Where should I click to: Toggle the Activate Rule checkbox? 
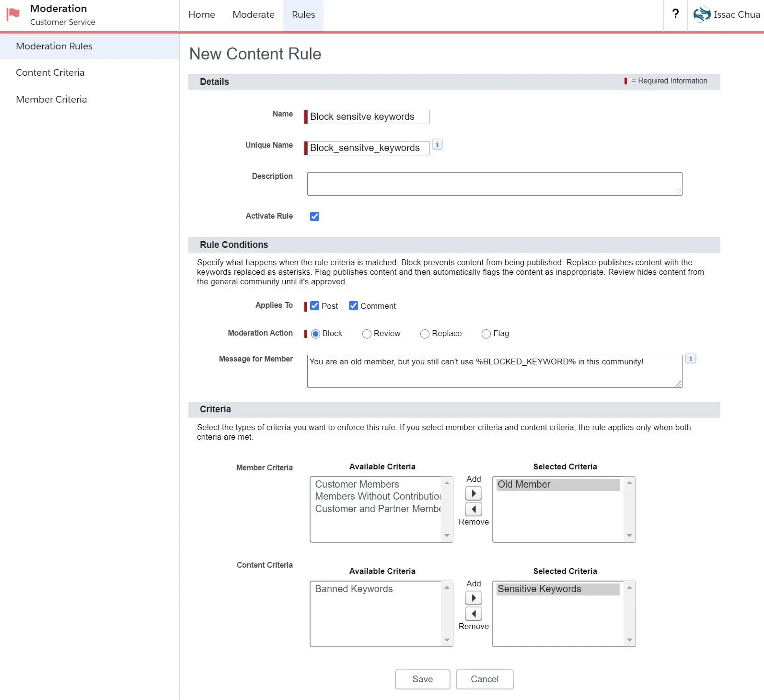[314, 216]
